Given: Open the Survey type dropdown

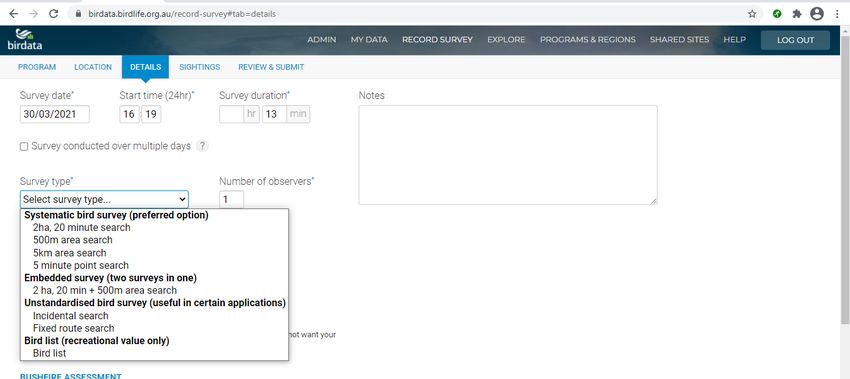Looking at the screenshot, I should pyautogui.click(x=104, y=199).
